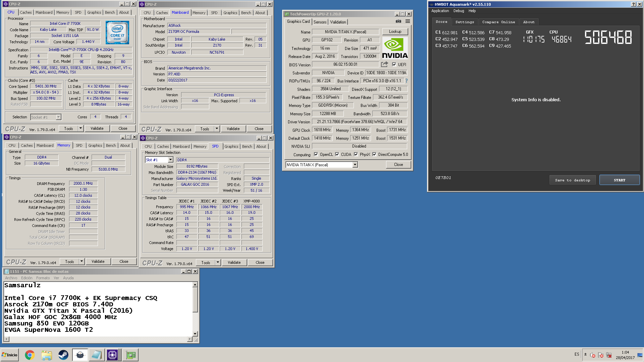This screenshot has width=644, height=362.
Task: Click the Notepad horizontal scrollbar right arrow
Action: pos(190,339)
